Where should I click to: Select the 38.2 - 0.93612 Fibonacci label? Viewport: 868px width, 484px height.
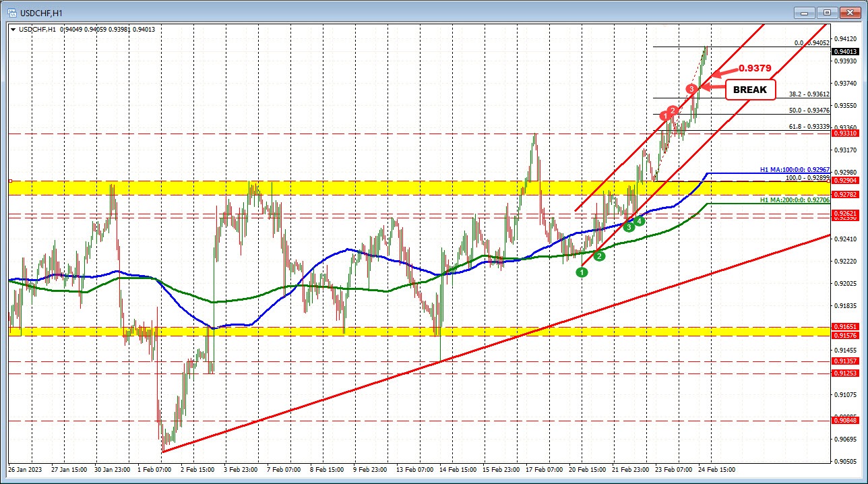(x=811, y=93)
